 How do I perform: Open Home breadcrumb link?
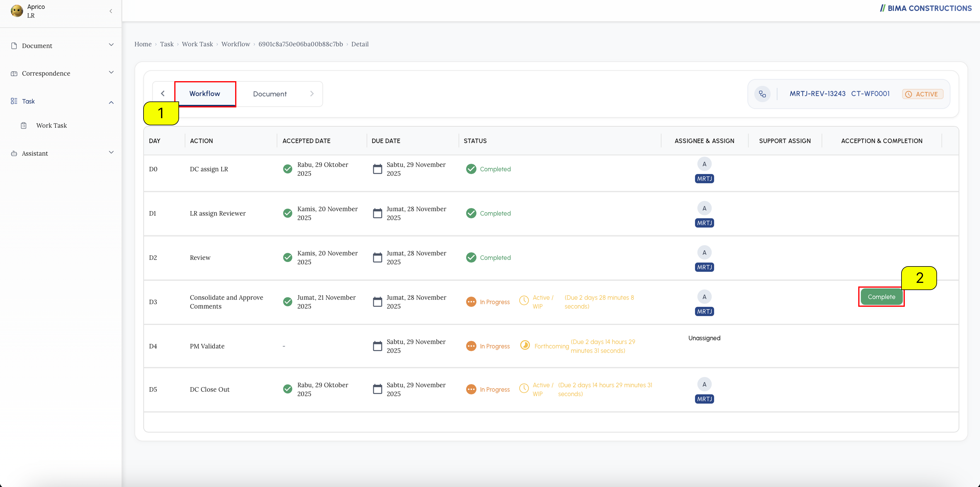(x=143, y=44)
